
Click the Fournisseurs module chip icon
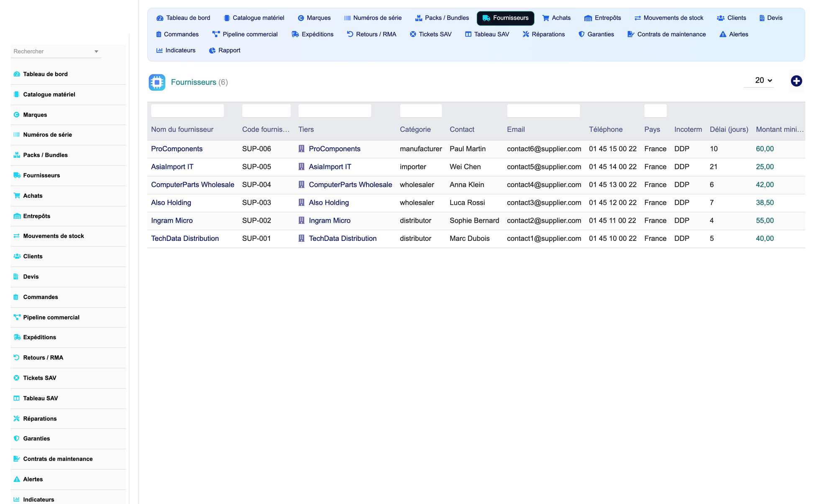point(157,82)
